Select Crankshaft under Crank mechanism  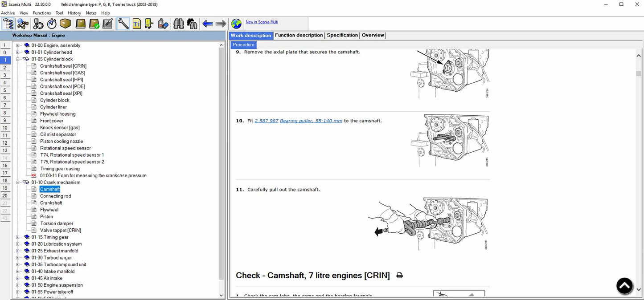pos(51,203)
